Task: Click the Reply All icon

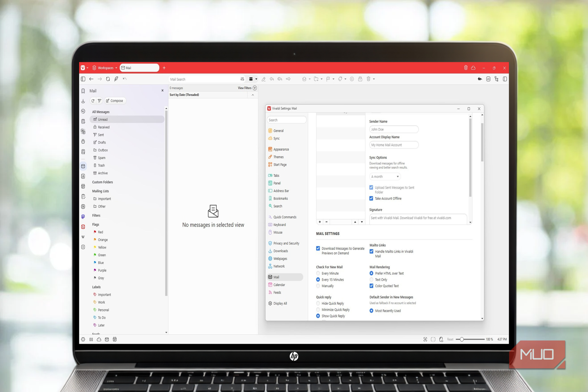Action: point(280,79)
